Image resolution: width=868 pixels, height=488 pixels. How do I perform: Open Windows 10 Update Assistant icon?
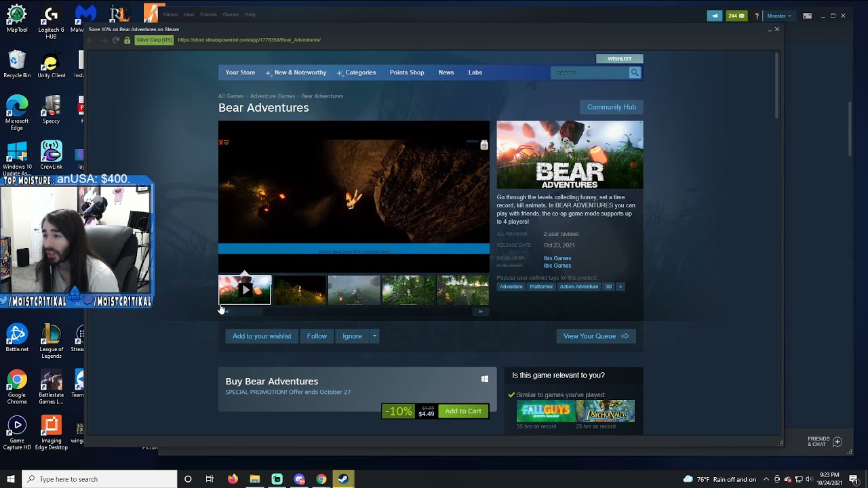[x=17, y=159]
